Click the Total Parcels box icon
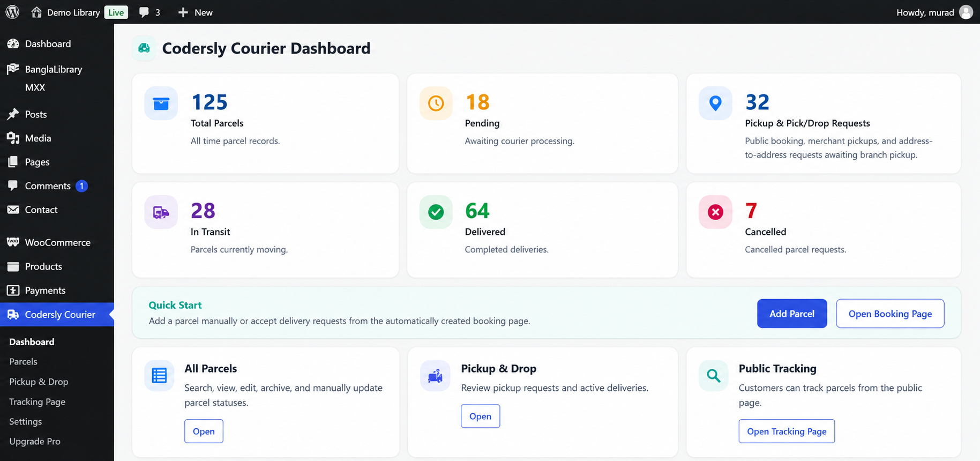 pos(161,103)
